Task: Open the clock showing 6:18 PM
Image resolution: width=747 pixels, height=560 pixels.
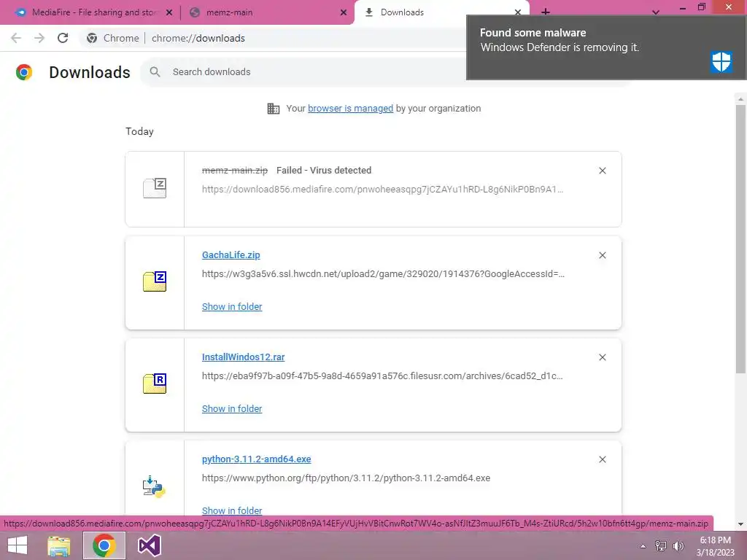Action: tap(715, 546)
